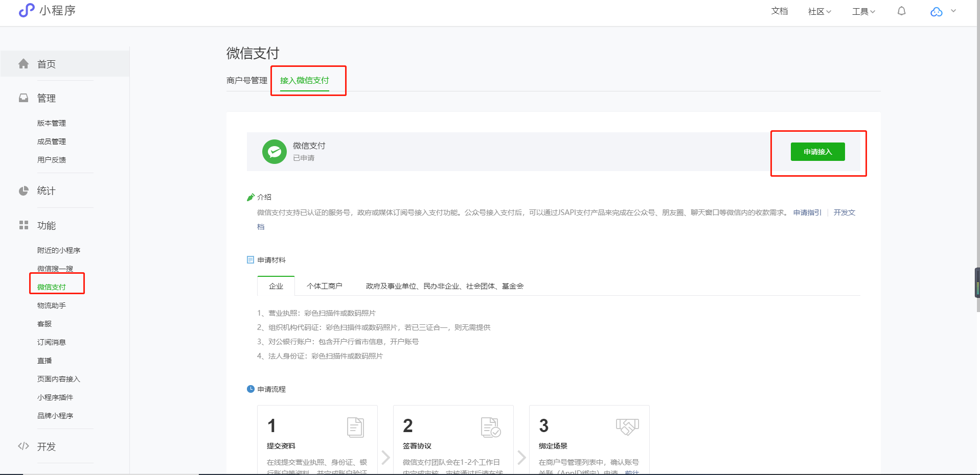980x475 pixels.
Task: Click the 开发 code brackets icon
Action: pos(24,446)
